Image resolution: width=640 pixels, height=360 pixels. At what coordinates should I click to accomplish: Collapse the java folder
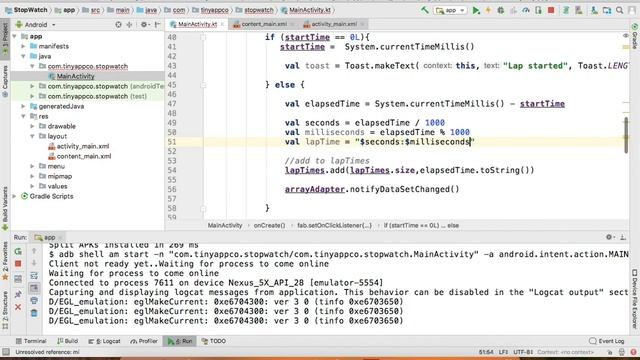pyautogui.click(x=24, y=56)
